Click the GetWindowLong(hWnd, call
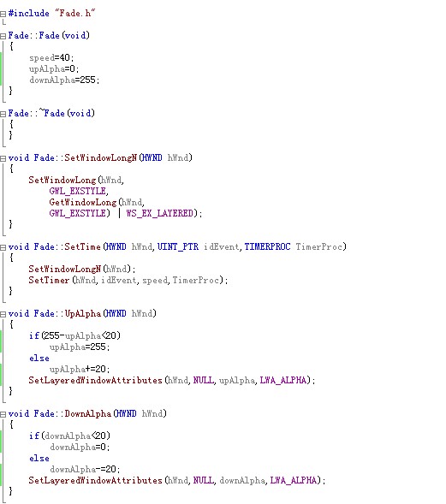The height and width of the screenshot is (504, 446). pos(97,202)
